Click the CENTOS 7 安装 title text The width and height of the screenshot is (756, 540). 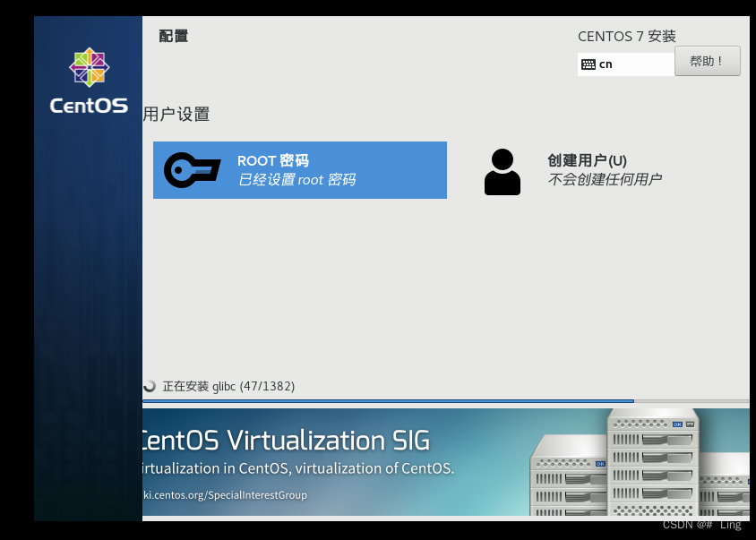[x=627, y=36]
